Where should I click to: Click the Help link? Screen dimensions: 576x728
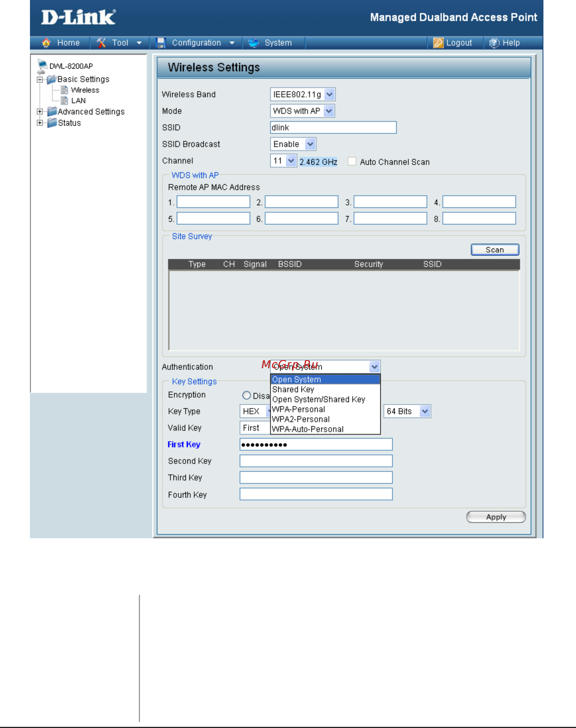pos(511,43)
